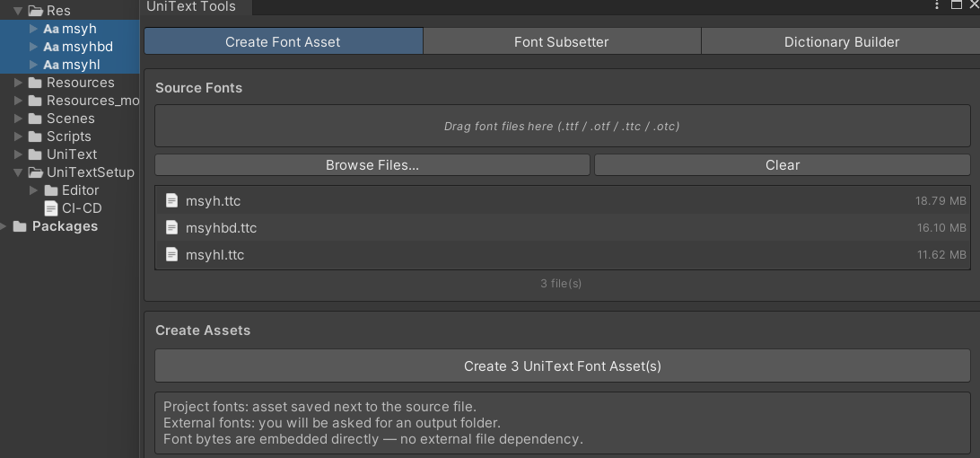980x458 pixels.
Task: Click the Resources_mo folder icon
Action: [36, 100]
